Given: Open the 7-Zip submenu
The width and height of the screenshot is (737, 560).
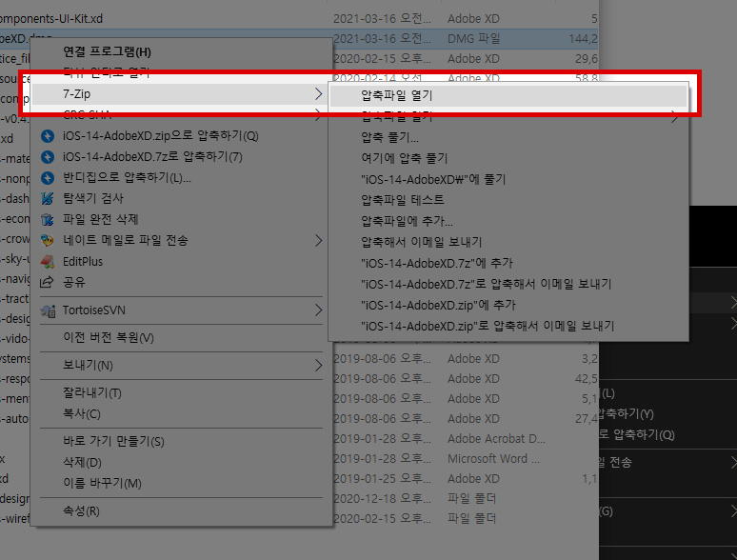Looking at the screenshot, I should tap(179, 94).
